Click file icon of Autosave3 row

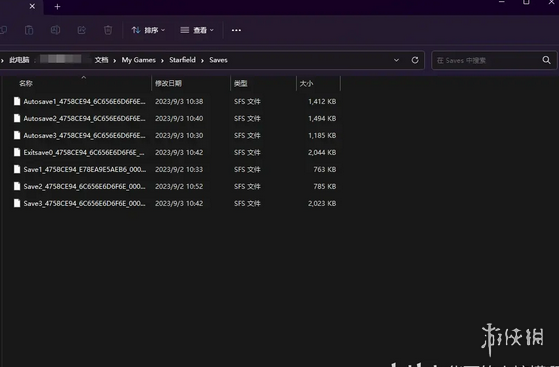tap(17, 135)
